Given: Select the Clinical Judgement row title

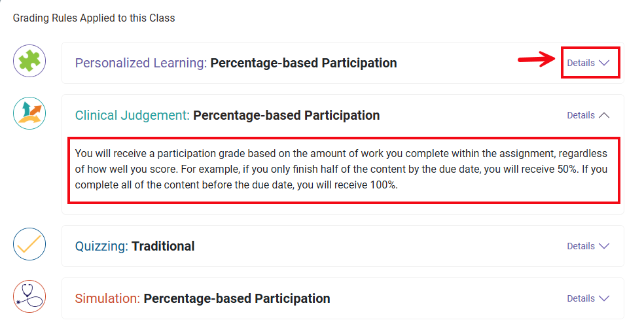Looking at the screenshot, I should point(227,116).
